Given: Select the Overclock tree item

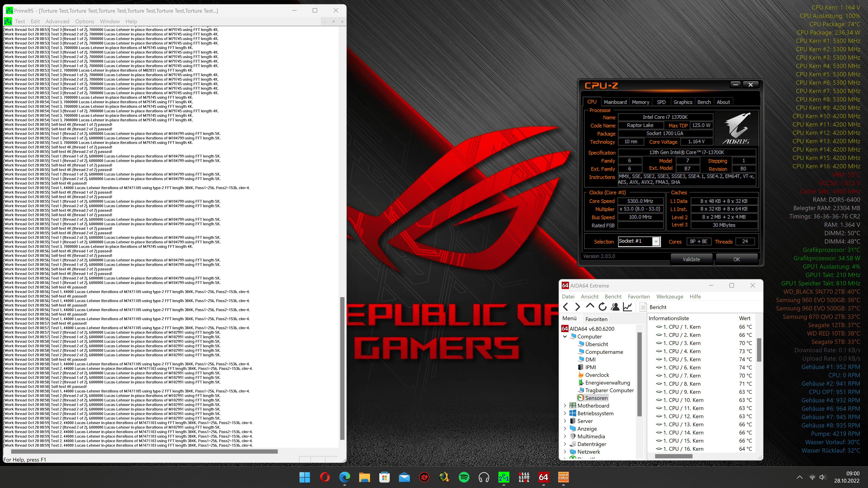Looking at the screenshot, I should pyautogui.click(x=597, y=375).
